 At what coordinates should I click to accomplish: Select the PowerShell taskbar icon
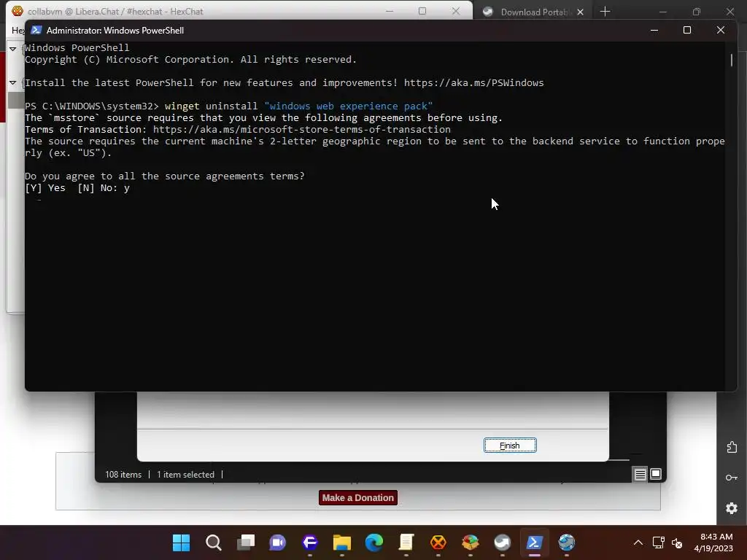pos(534,542)
